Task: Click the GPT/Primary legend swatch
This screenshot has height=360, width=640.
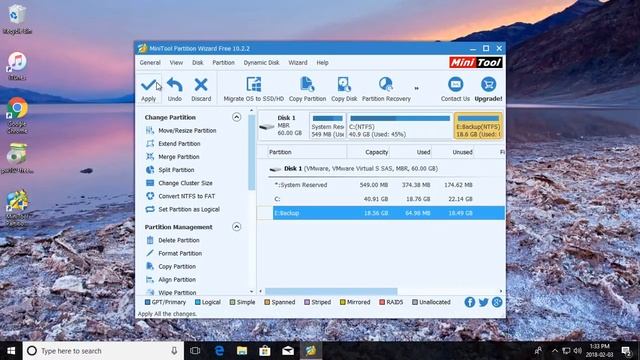Action: 147,302
